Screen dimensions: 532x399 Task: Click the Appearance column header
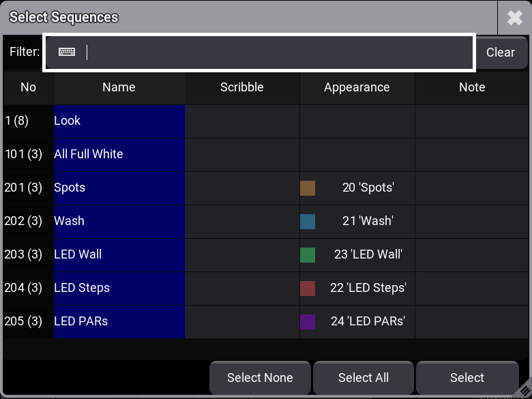[357, 87]
